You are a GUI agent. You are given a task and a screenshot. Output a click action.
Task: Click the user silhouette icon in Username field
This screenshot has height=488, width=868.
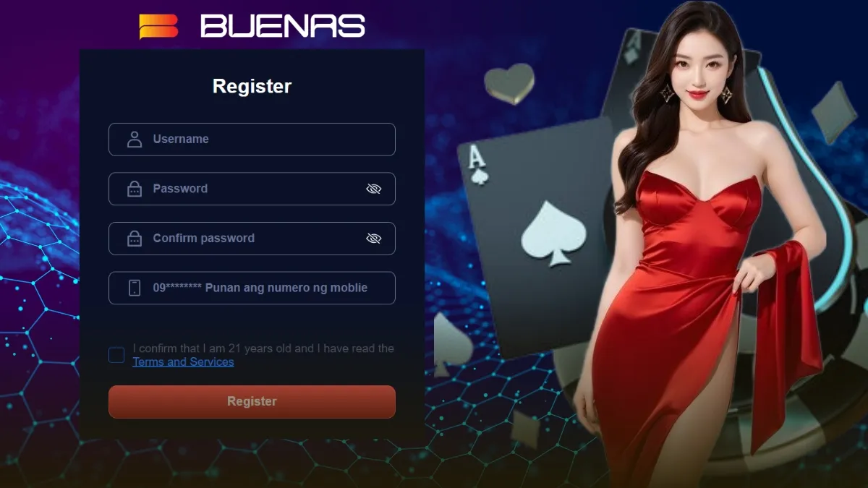(135, 140)
